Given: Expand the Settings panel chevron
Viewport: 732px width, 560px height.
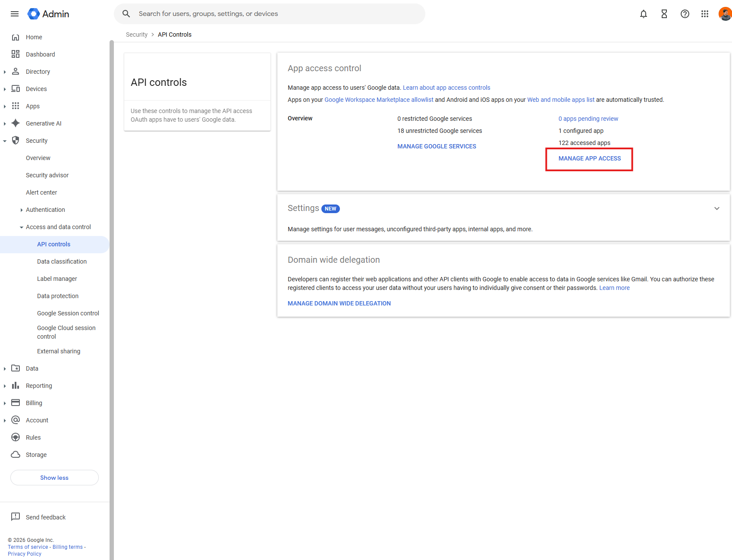Looking at the screenshot, I should coord(717,208).
